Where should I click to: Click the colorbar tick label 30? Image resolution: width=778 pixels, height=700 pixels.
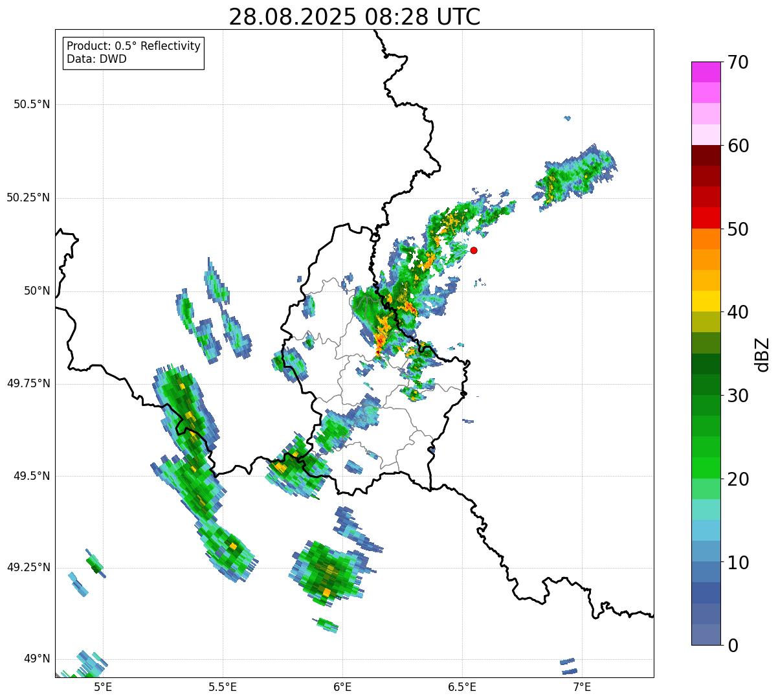click(x=738, y=395)
